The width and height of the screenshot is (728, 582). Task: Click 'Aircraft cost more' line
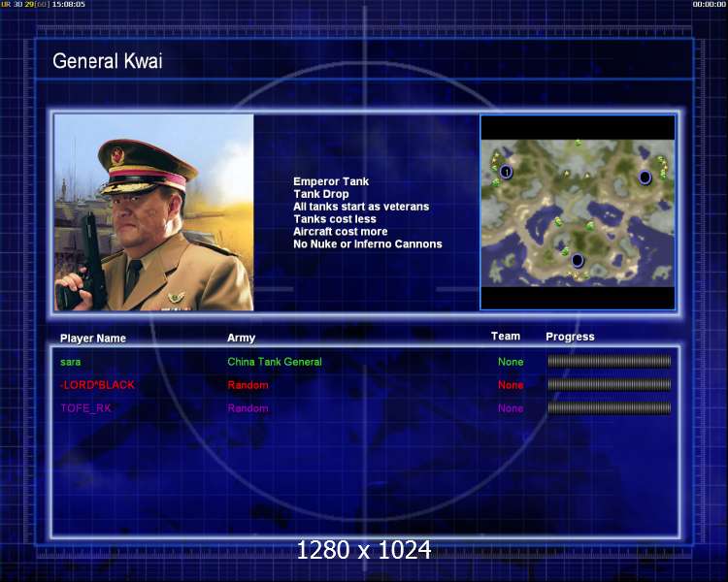(341, 232)
